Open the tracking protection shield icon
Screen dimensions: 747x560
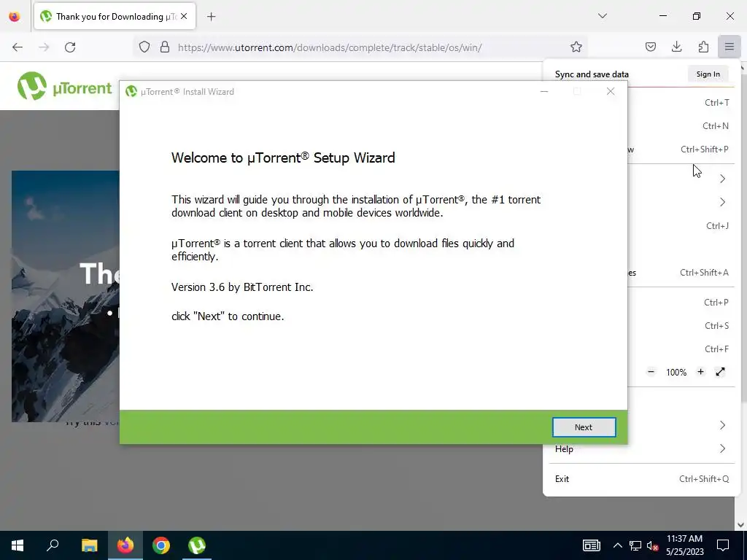tap(144, 47)
